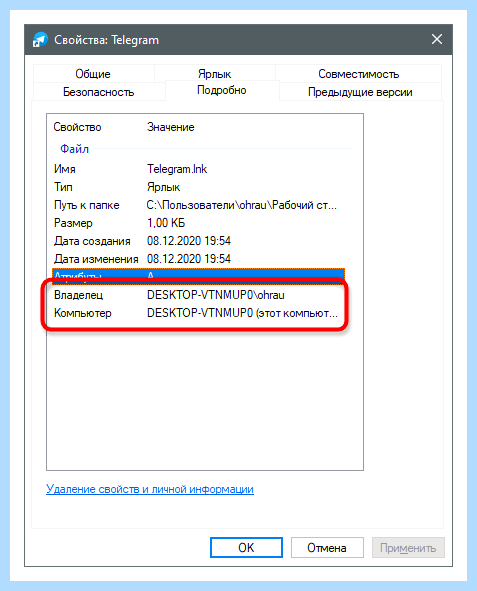477x591 pixels.
Task: Click the Применить button
Action: (408, 547)
